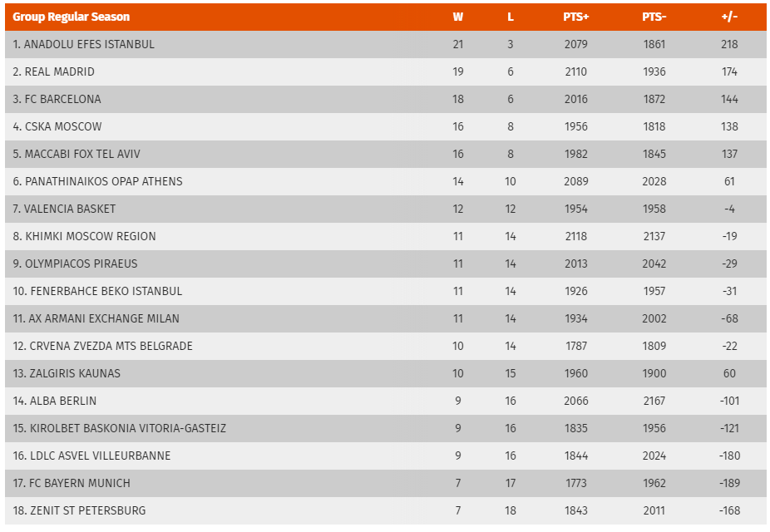Viewport: 770px width, 532px height.
Task: Click AX Armani Exchange Milan
Action: [96, 319]
